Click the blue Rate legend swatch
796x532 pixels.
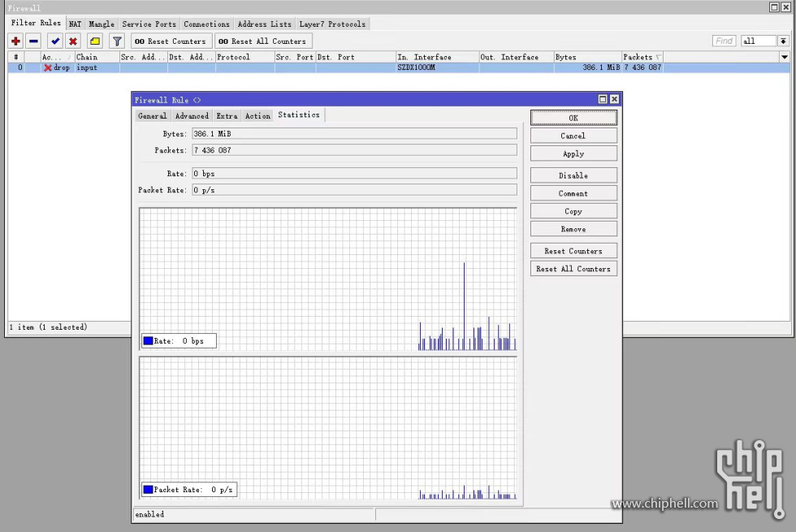pos(148,340)
